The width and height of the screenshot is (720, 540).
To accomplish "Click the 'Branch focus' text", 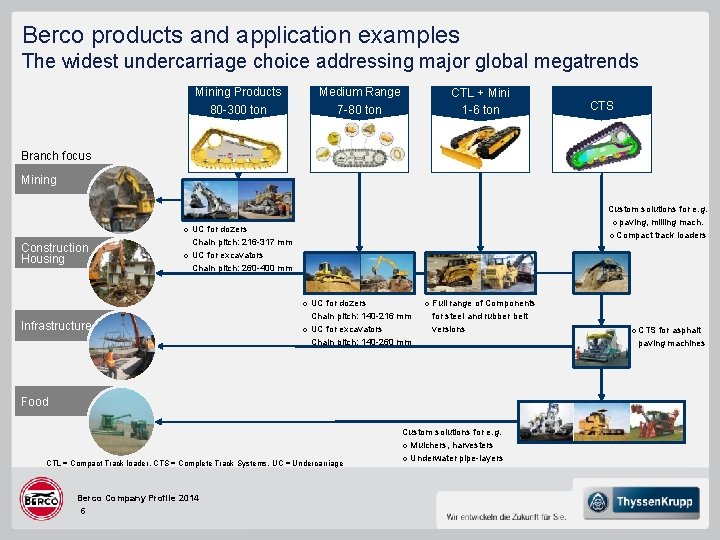I will tap(56, 156).
